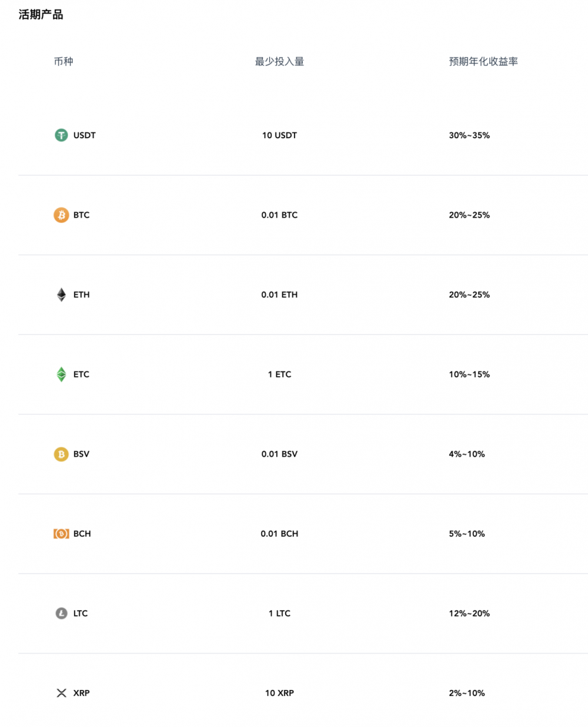Open the XRP product row label
The height and width of the screenshot is (727, 588).
tap(81, 693)
